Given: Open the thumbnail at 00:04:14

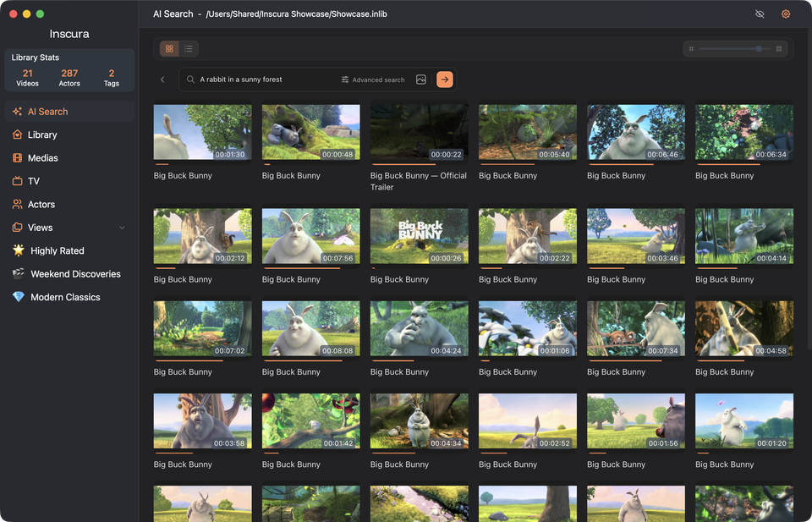Looking at the screenshot, I should [744, 236].
